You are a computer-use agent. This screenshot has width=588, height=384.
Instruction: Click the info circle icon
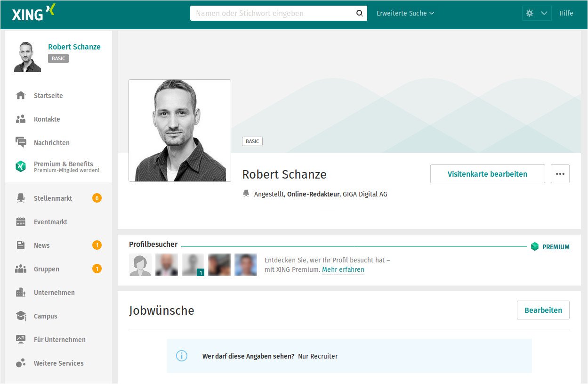(x=182, y=356)
